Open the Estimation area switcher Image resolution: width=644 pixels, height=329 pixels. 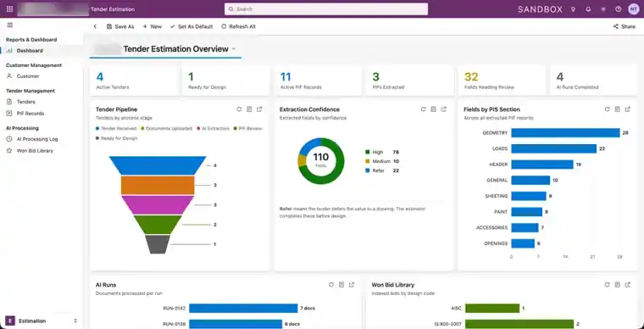[41, 321]
